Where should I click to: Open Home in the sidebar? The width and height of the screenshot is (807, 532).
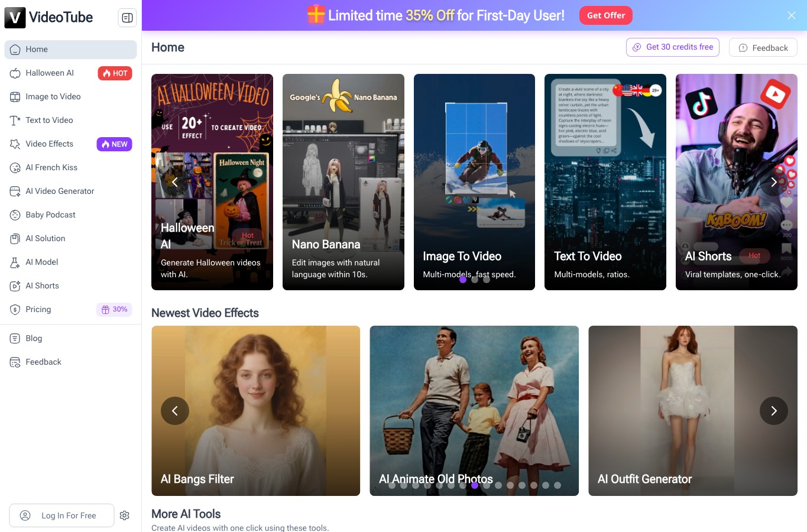point(71,50)
